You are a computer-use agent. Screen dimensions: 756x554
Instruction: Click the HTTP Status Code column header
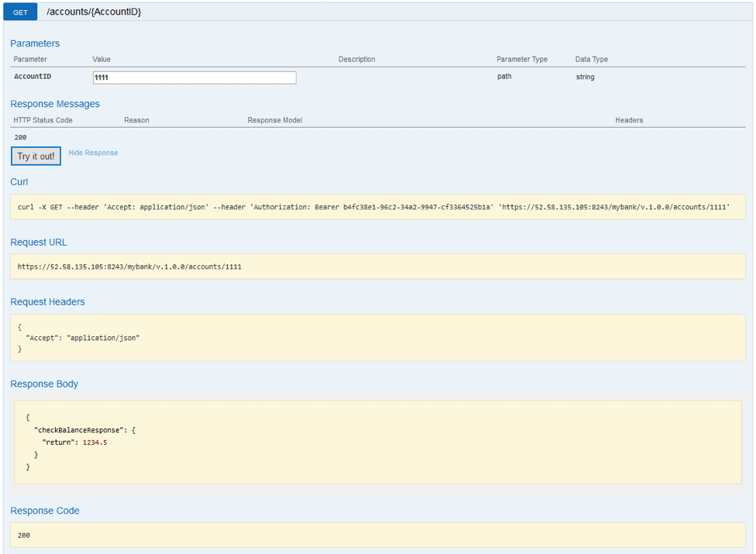pos(43,120)
